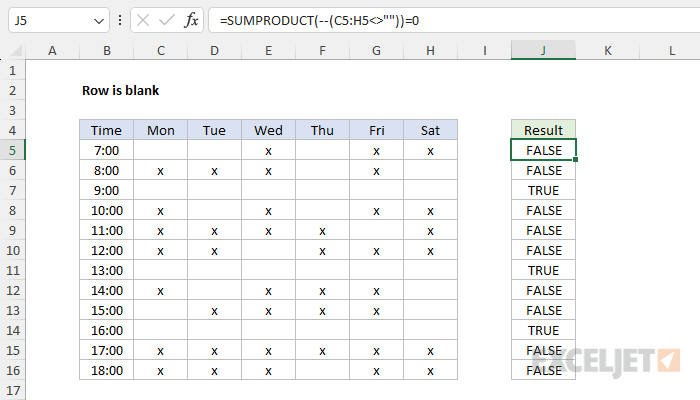The height and width of the screenshot is (400, 700).
Task: Cancel formula entry with the X icon
Action: (143, 20)
